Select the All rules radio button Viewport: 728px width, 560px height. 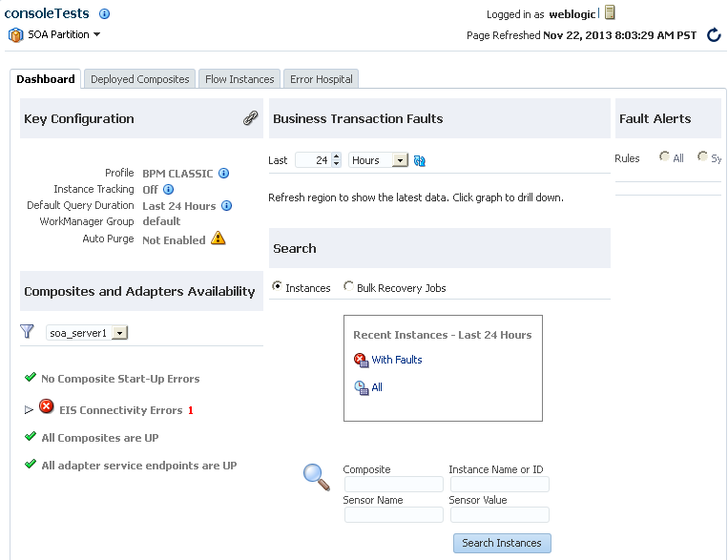click(x=664, y=156)
